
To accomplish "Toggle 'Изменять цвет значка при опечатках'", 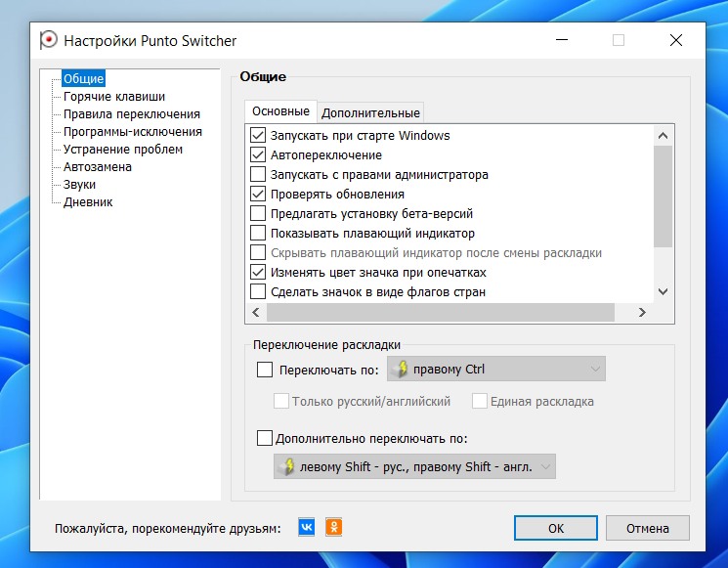I will [258, 272].
